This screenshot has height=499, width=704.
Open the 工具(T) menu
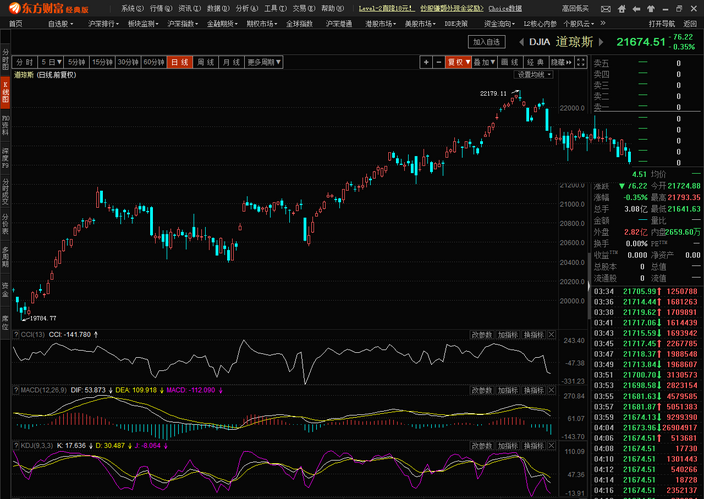click(275, 9)
